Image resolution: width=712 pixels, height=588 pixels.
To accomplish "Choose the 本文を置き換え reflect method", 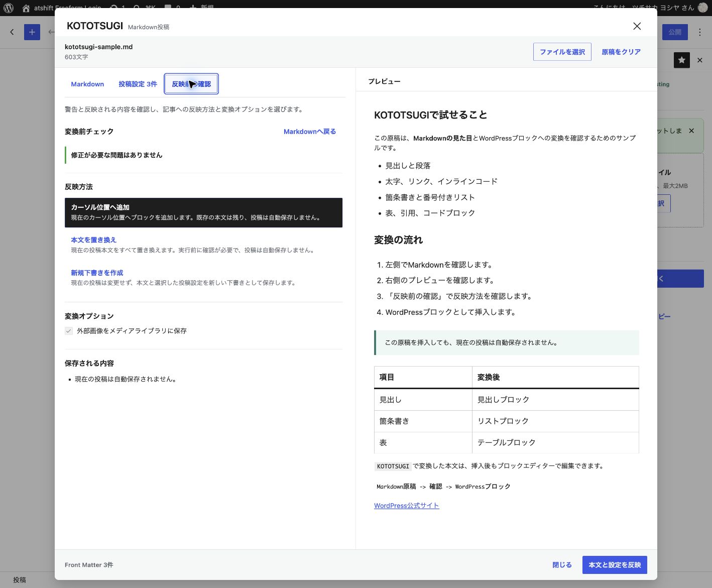I will [x=204, y=245].
